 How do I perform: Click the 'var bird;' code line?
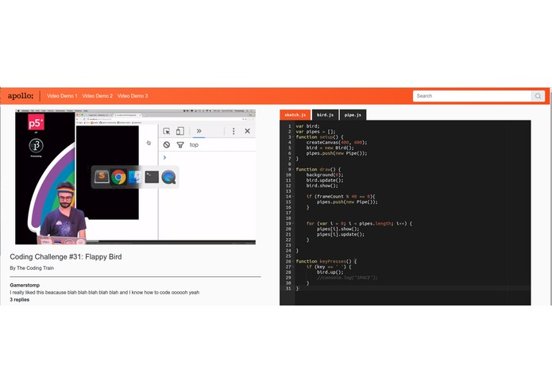[x=307, y=126]
